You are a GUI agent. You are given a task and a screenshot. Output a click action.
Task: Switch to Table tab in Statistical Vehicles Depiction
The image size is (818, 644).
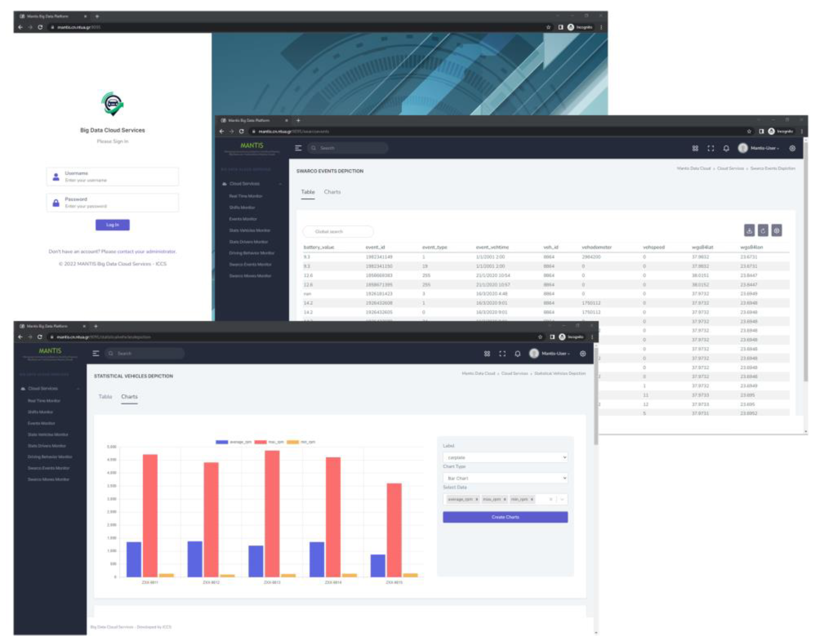(x=105, y=397)
